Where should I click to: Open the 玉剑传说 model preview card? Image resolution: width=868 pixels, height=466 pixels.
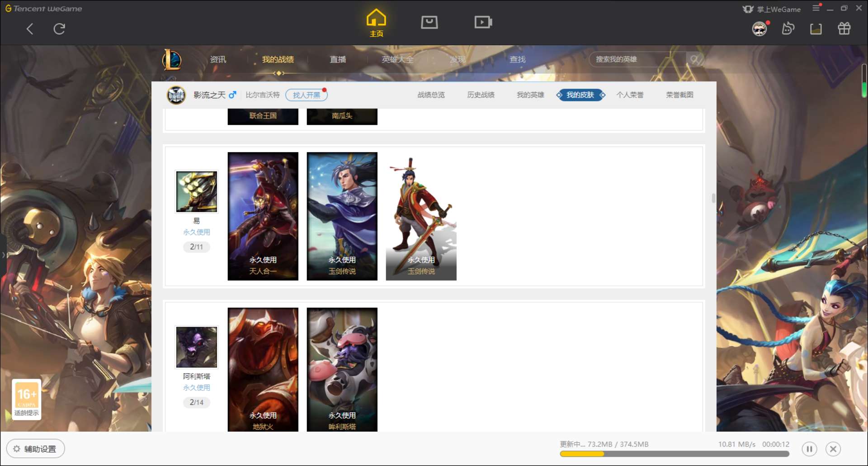coord(421,216)
